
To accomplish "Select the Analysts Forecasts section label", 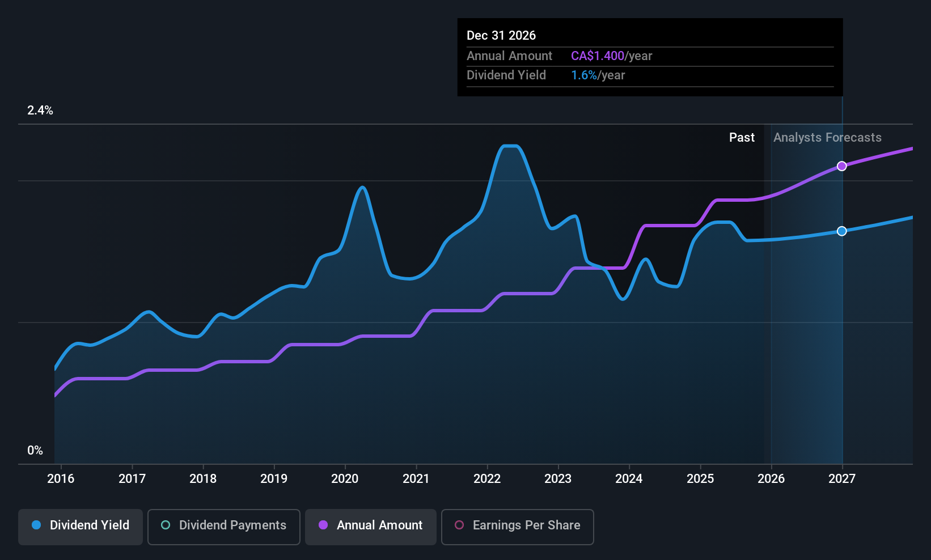I will 827,137.
